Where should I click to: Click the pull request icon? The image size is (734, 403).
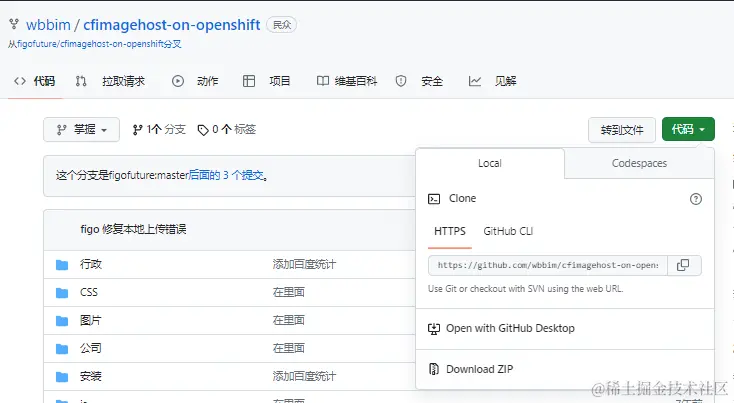(x=81, y=81)
